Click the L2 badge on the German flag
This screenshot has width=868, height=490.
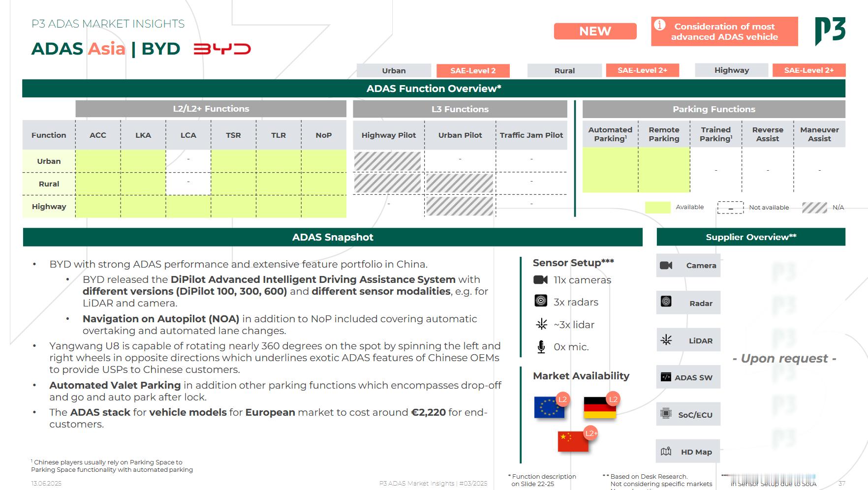[x=613, y=399]
